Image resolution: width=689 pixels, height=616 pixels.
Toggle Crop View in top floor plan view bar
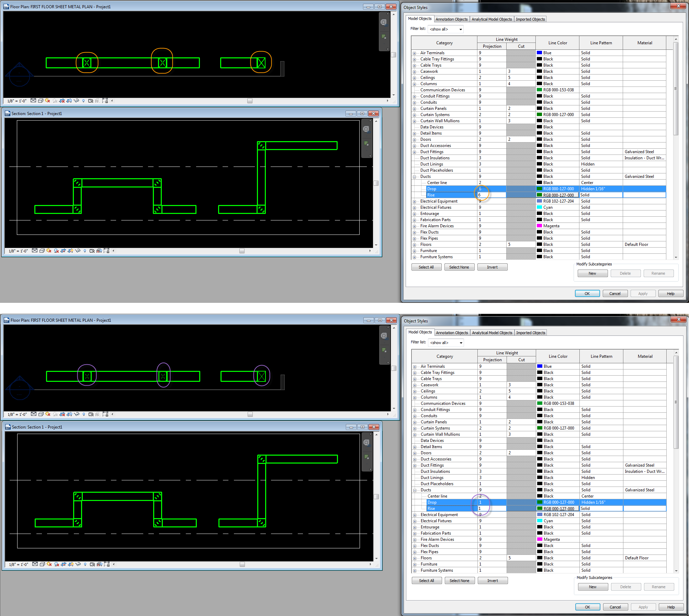(62, 101)
